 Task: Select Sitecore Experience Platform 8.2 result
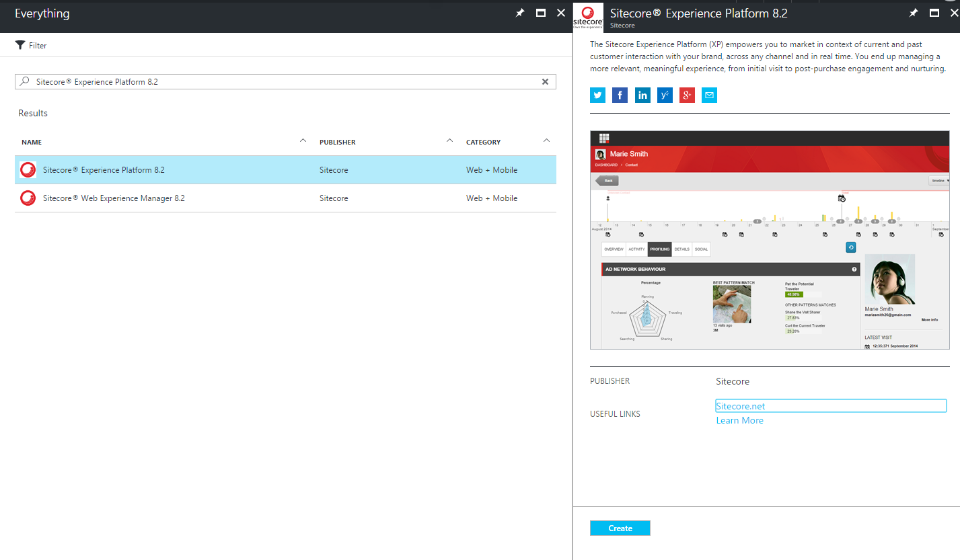285,170
